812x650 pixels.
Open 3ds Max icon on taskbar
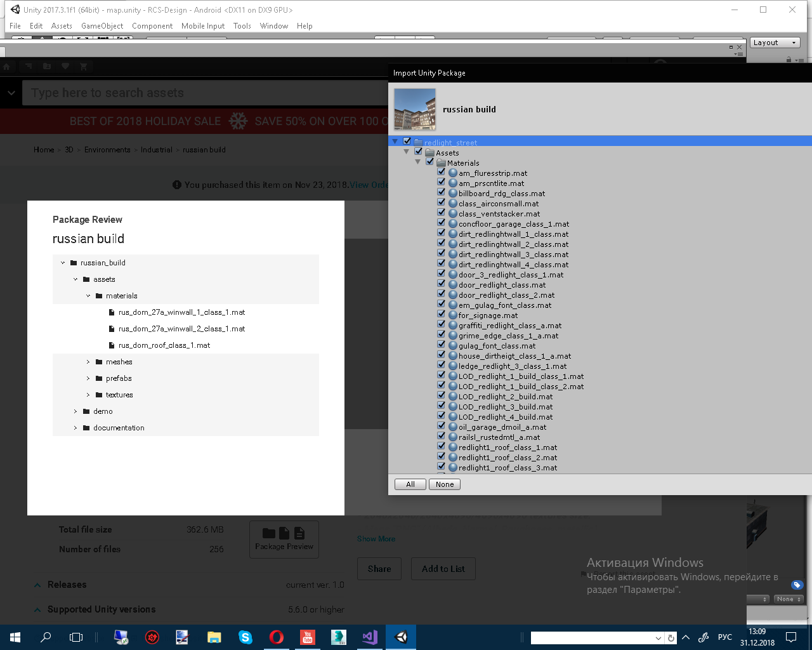[339, 637]
